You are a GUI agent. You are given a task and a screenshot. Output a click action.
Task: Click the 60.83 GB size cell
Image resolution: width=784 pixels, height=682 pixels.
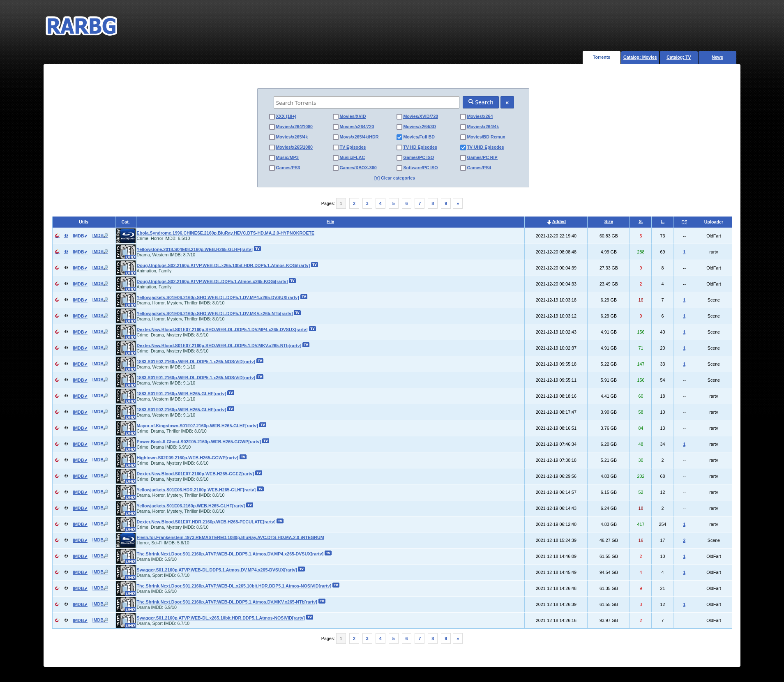tap(609, 236)
